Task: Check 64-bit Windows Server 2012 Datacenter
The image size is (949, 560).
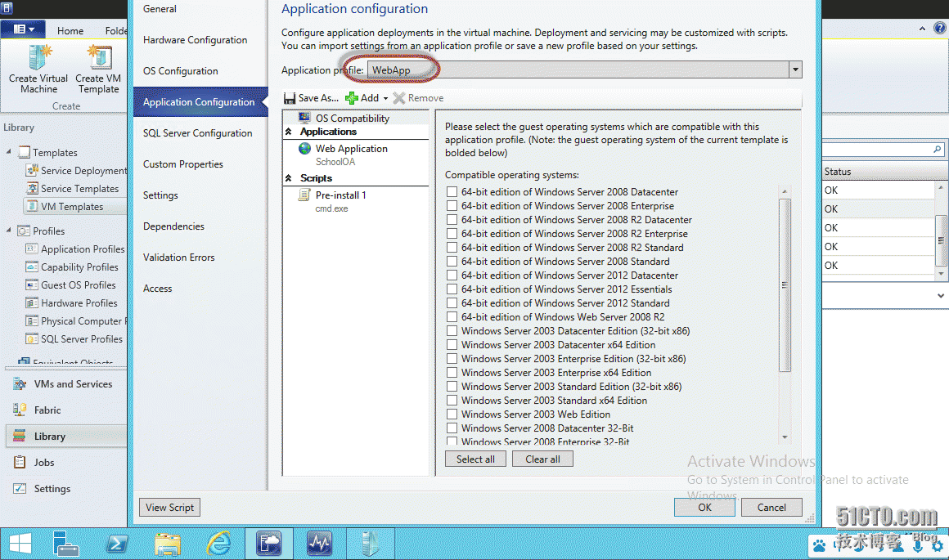Action: pyautogui.click(x=452, y=276)
